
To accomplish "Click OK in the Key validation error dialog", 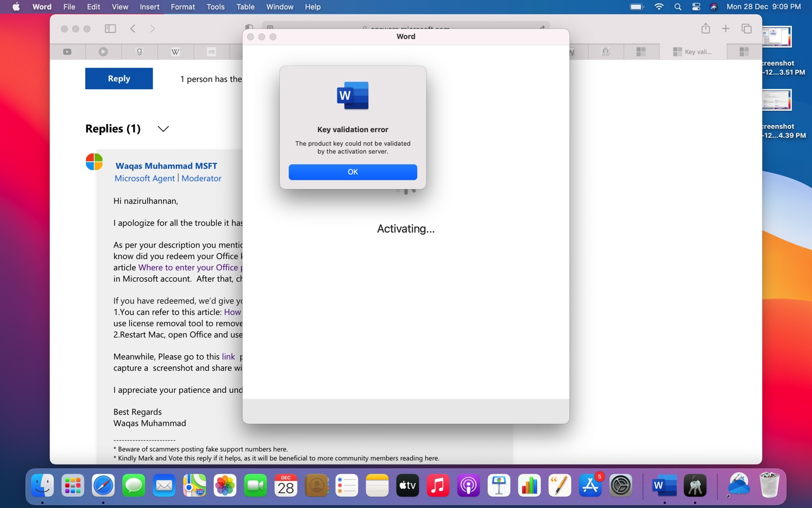I will pyautogui.click(x=352, y=172).
